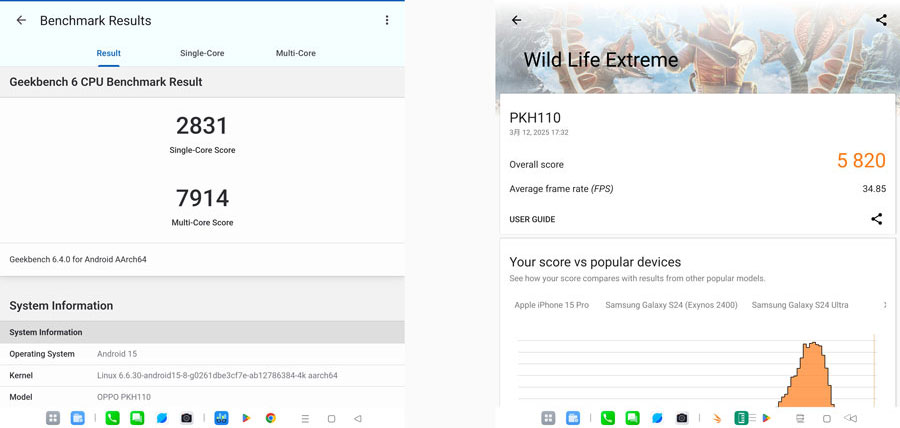This screenshot has height=428, width=900.
Task: Open Camera app in Geekbench taskbar
Action: coord(187,418)
